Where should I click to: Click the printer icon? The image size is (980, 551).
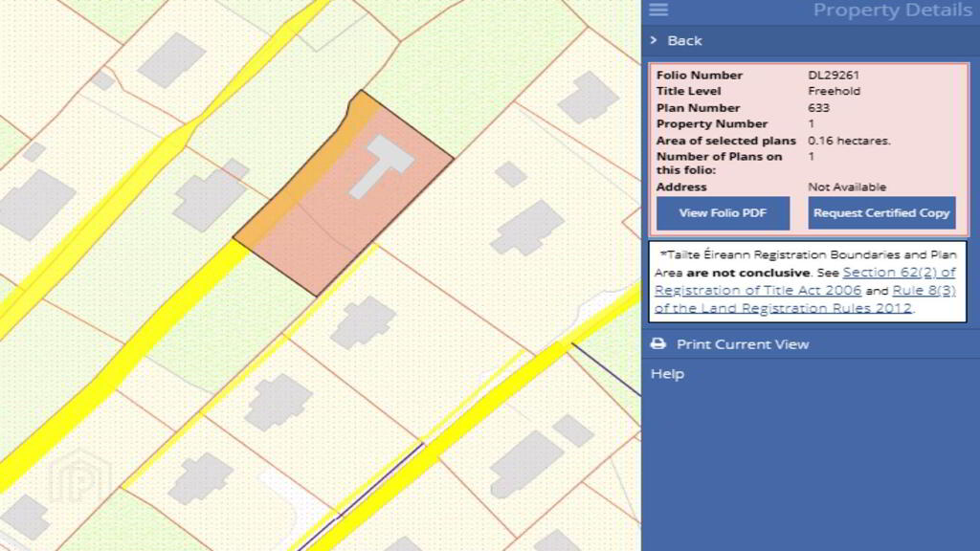click(x=657, y=344)
